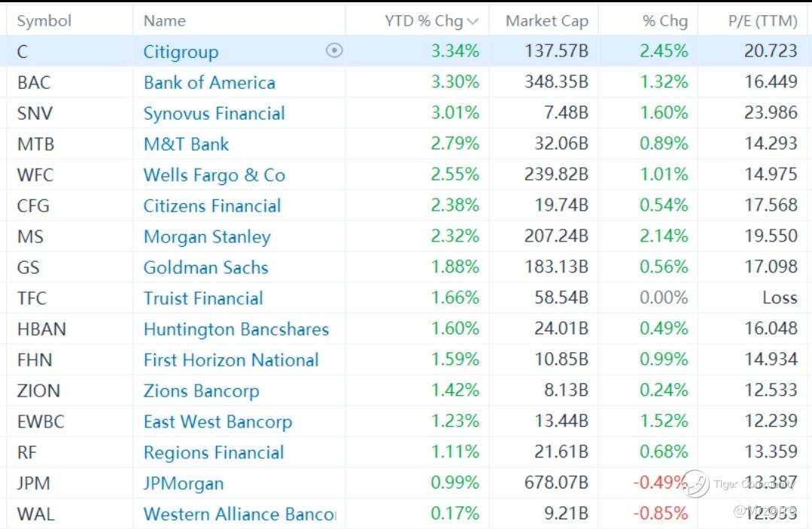Open the Western Alliance Bancorp link
The image size is (812, 529).
point(240,514)
